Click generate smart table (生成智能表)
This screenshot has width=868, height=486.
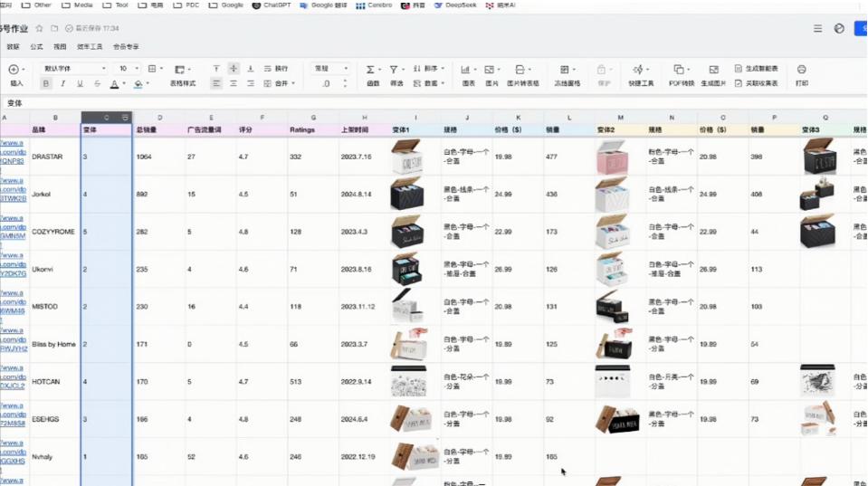756,69
